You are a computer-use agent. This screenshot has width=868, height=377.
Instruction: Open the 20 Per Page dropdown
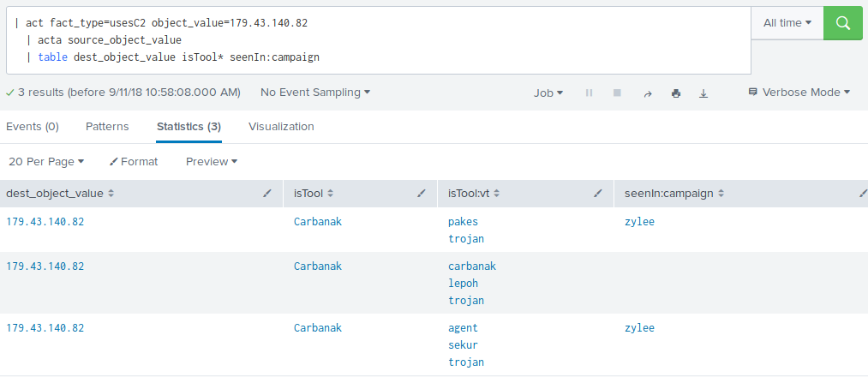[x=46, y=162]
